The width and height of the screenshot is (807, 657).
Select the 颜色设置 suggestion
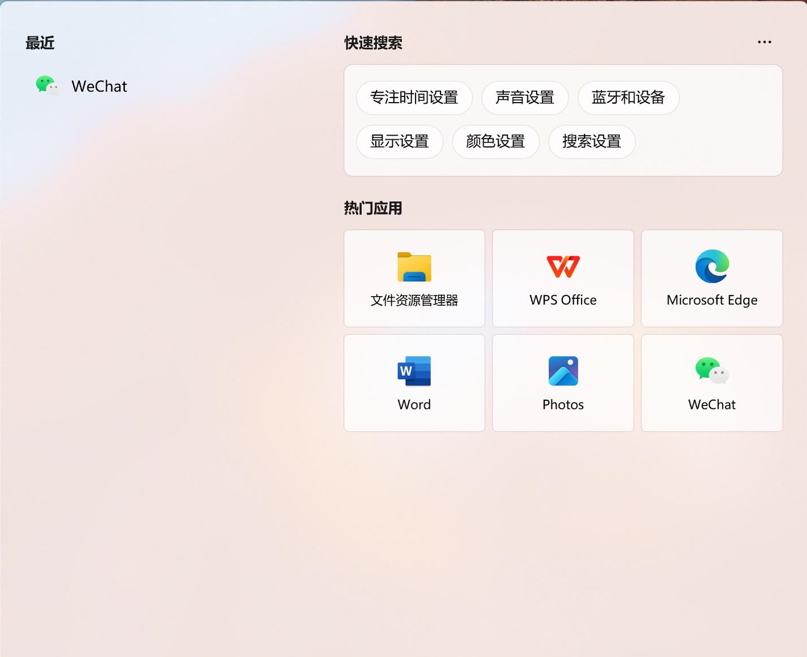click(496, 142)
